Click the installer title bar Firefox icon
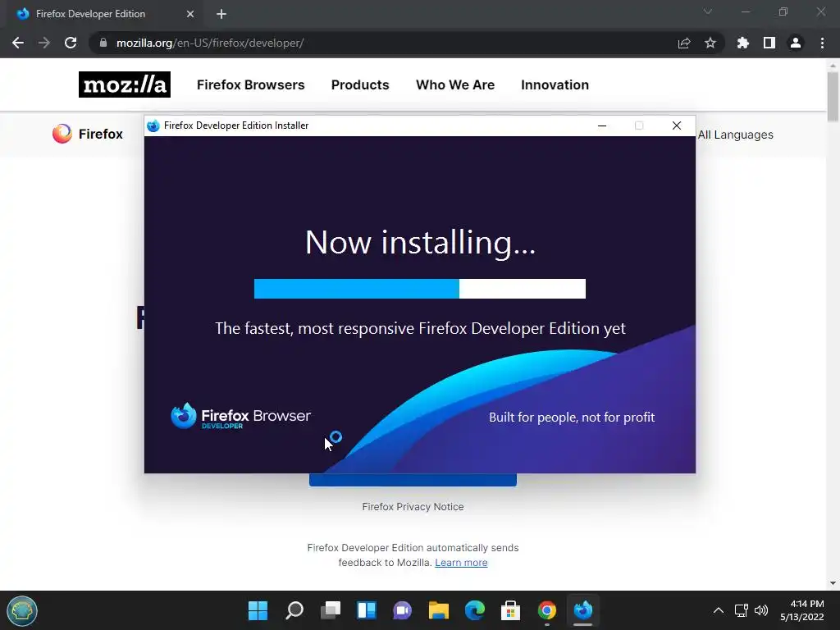 click(x=153, y=126)
